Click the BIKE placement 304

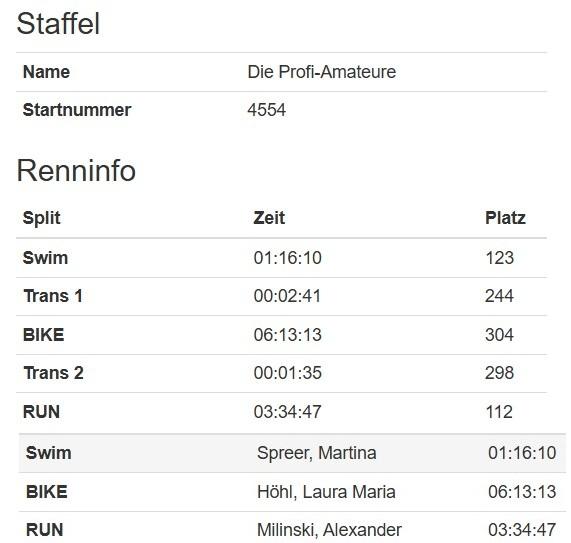(x=499, y=335)
